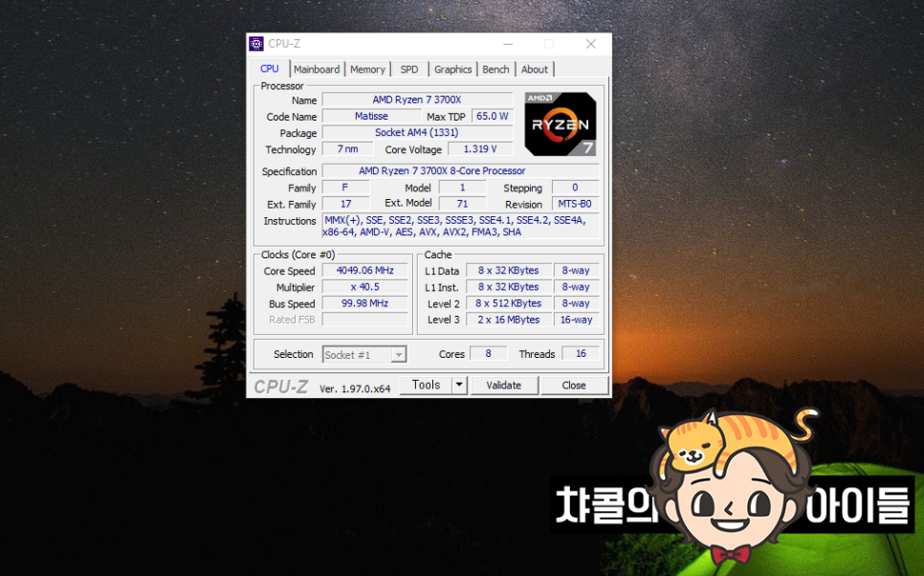Click the Close button
This screenshot has width=924, height=576.
pos(574,385)
